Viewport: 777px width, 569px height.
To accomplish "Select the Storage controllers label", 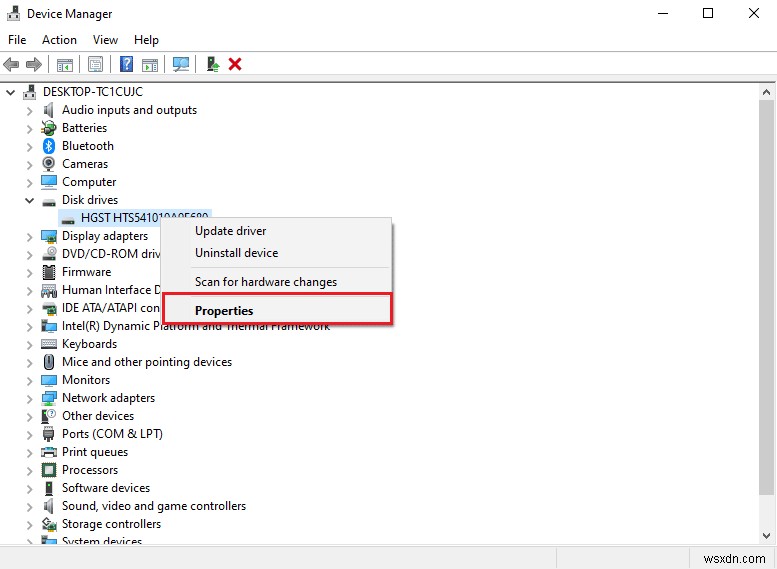I will click(111, 524).
